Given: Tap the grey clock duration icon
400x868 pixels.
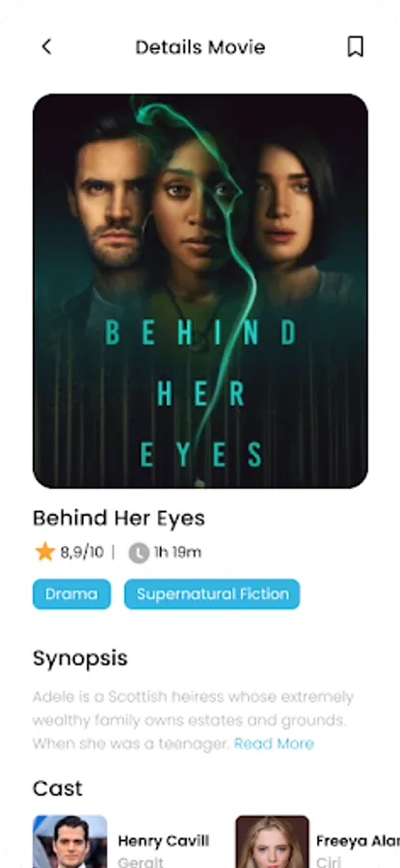Looking at the screenshot, I should (139, 553).
